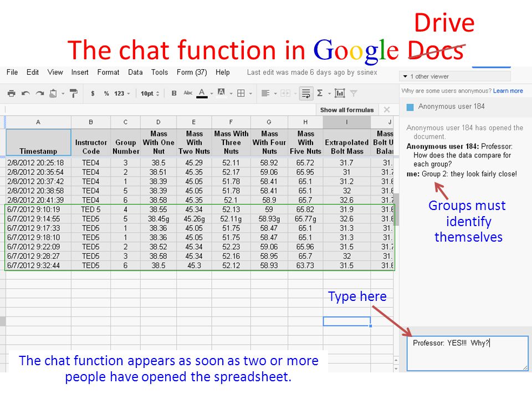The width and height of the screenshot is (532, 399).
Task: Click the cell with value 38.45g
Action: [x=158, y=219]
